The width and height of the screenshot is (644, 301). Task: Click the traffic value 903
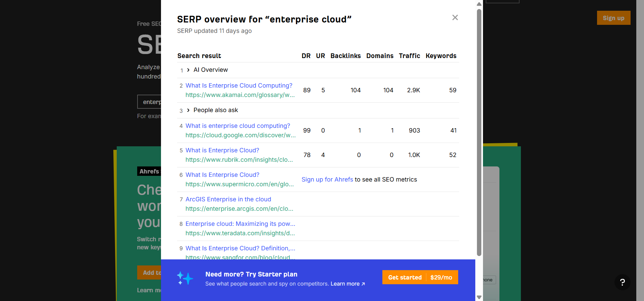pyautogui.click(x=414, y=131)
